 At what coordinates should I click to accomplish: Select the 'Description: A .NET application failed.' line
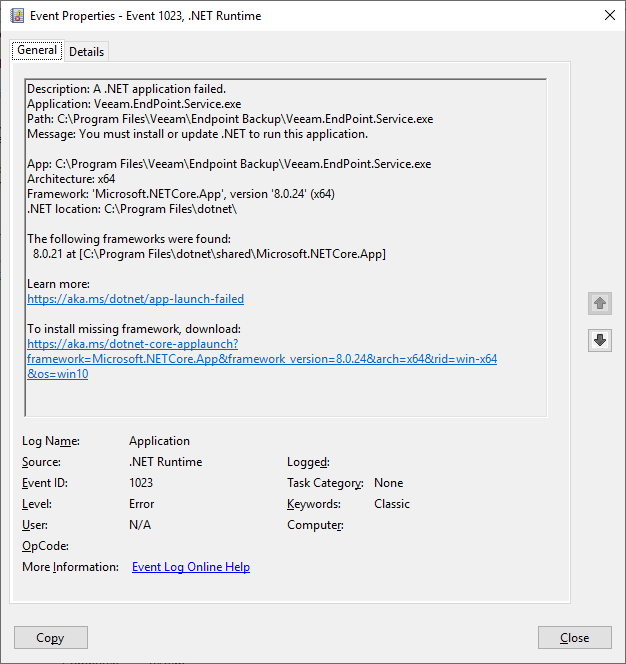tap(127, 89)
